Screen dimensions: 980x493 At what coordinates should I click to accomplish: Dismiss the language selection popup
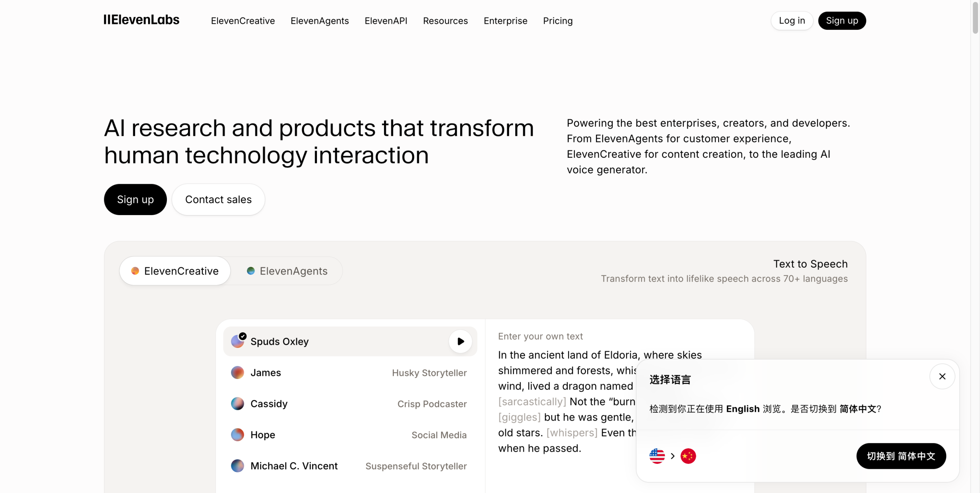pos(942,376)
